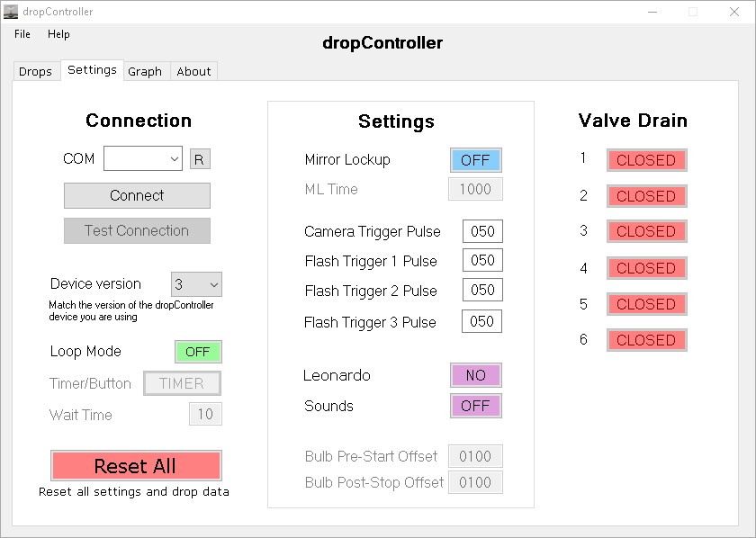Click the Connect button

pos(137,195)
